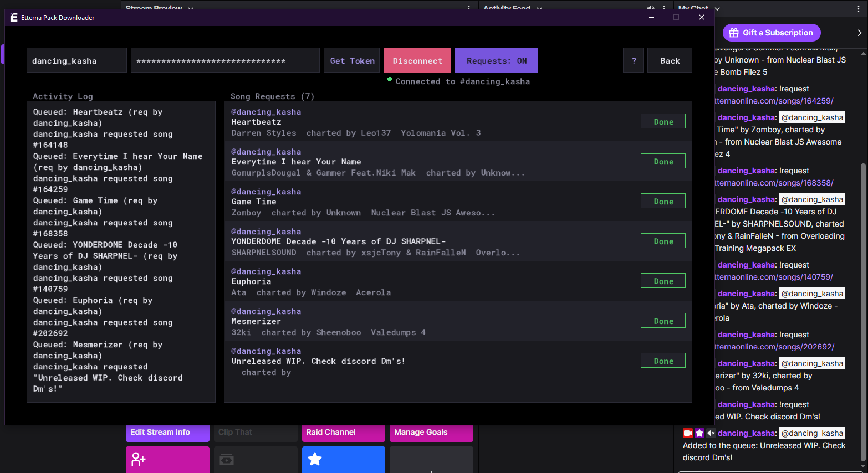Close the Etterna Pack Downloader window

(702, 17)
